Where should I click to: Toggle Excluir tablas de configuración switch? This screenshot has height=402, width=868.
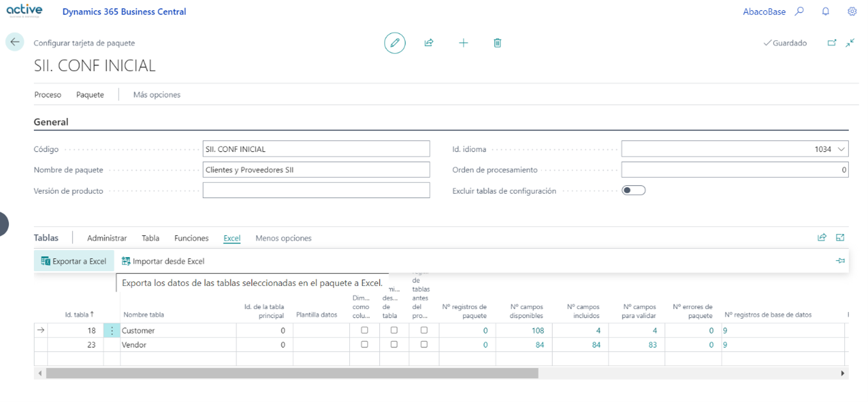pyautogui.click(x=634, y=190)
